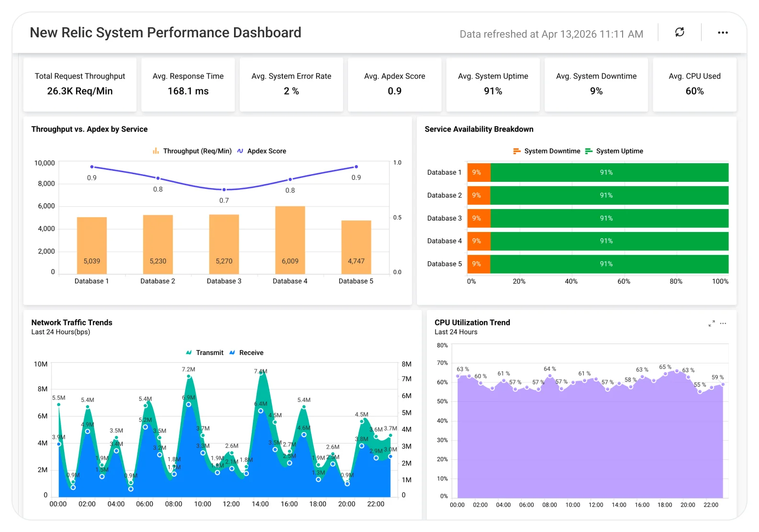Select the Avg. CPU Used card

coord(695,85)
